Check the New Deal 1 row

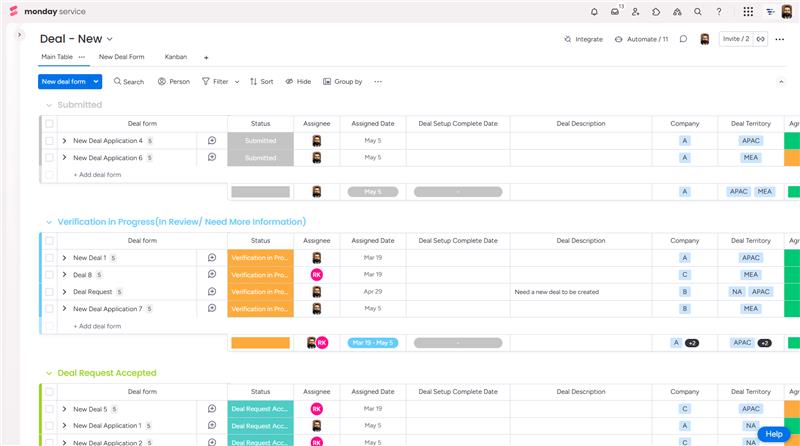pyautogui.click(x=49, y=258)
